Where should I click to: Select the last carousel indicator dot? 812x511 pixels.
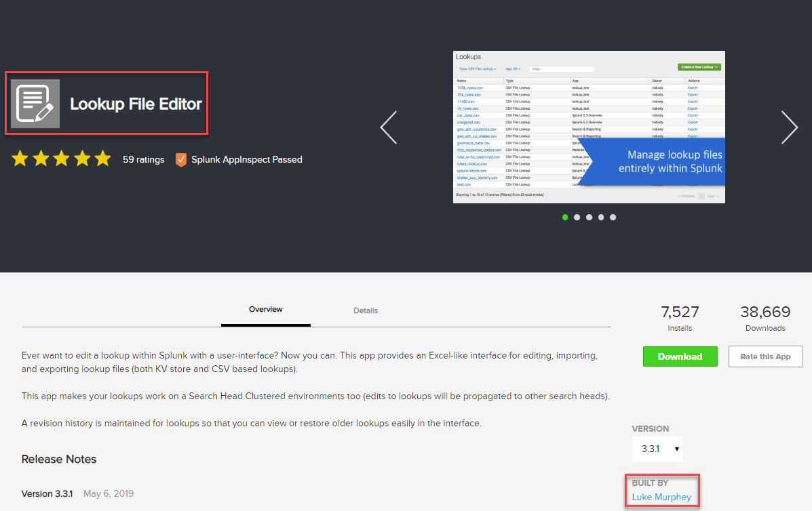(613, 217)
